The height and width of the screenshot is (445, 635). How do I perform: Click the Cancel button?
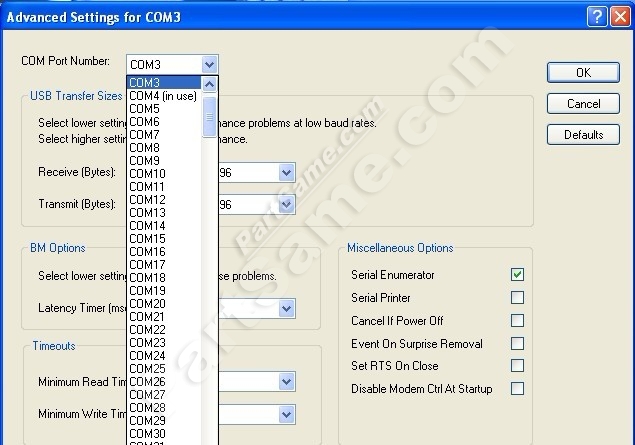pos(583,104)
